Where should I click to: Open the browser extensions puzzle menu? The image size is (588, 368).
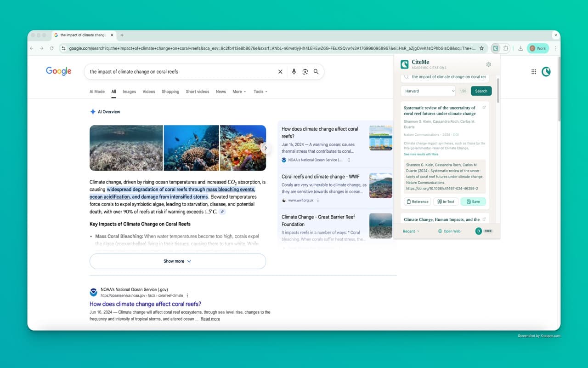(506, 48)
